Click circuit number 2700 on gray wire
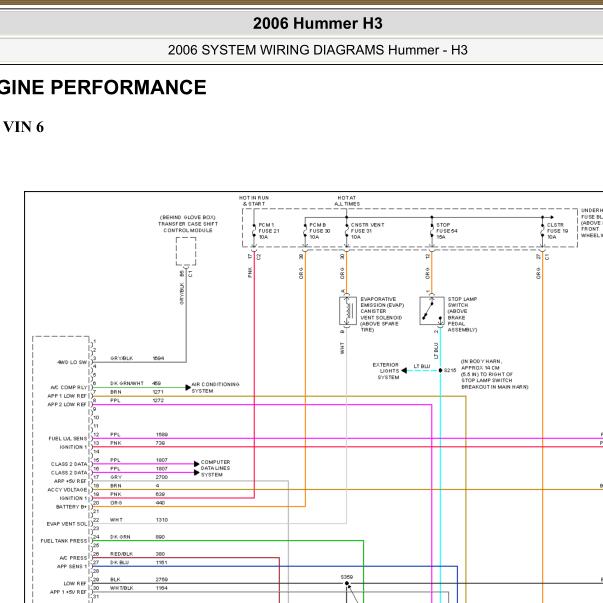 point(162,477)
